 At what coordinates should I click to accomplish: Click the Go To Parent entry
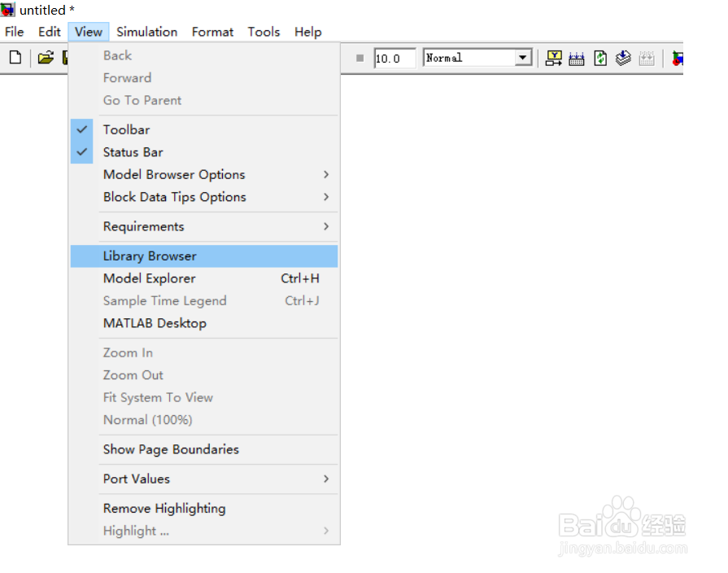pos(204,100)
